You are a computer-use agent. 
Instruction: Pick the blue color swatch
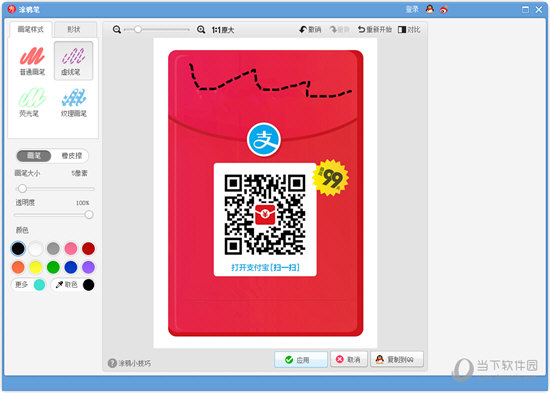pos(71,267)
